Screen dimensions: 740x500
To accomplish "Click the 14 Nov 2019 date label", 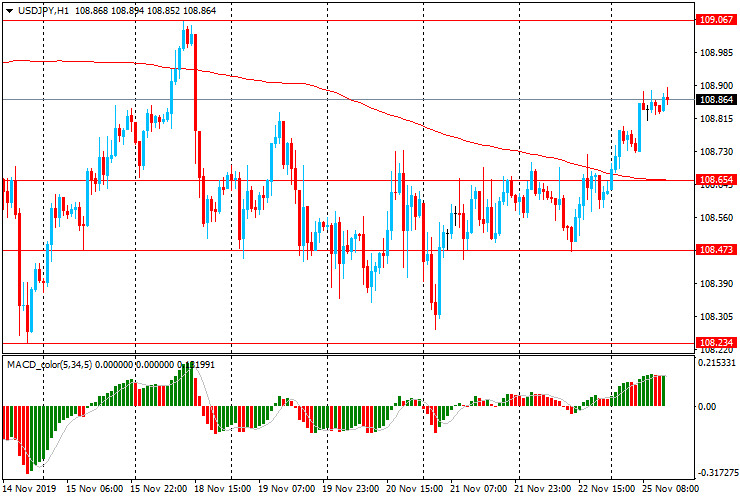I will 29,488.
